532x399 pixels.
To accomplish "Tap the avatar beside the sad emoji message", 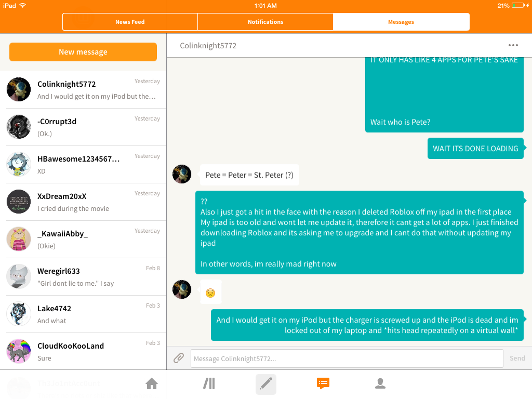I will [182, 289].
